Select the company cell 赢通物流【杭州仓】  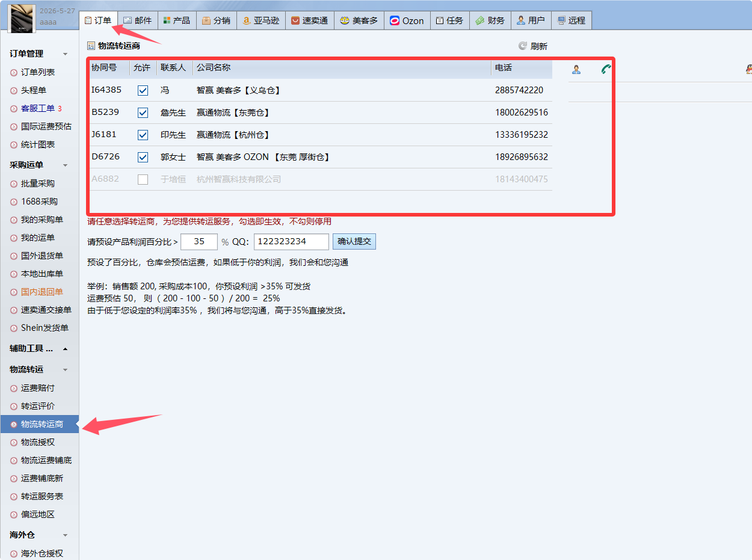233,135
